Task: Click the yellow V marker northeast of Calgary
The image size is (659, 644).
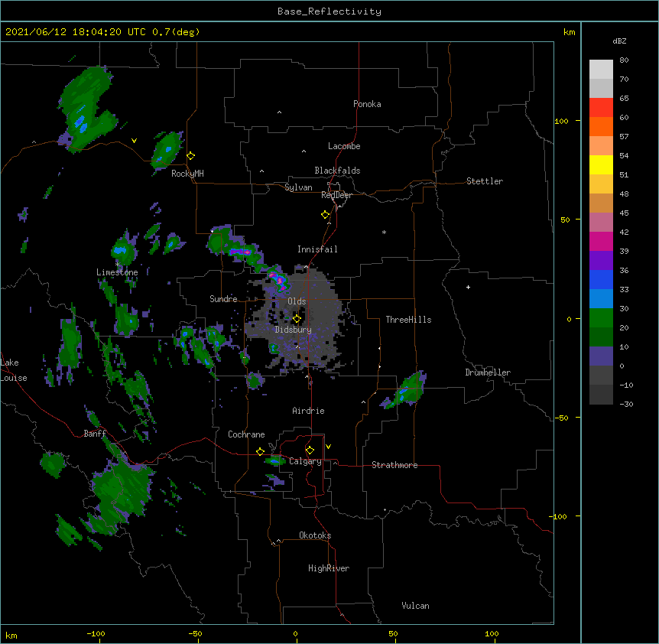Action: [328, 447]
